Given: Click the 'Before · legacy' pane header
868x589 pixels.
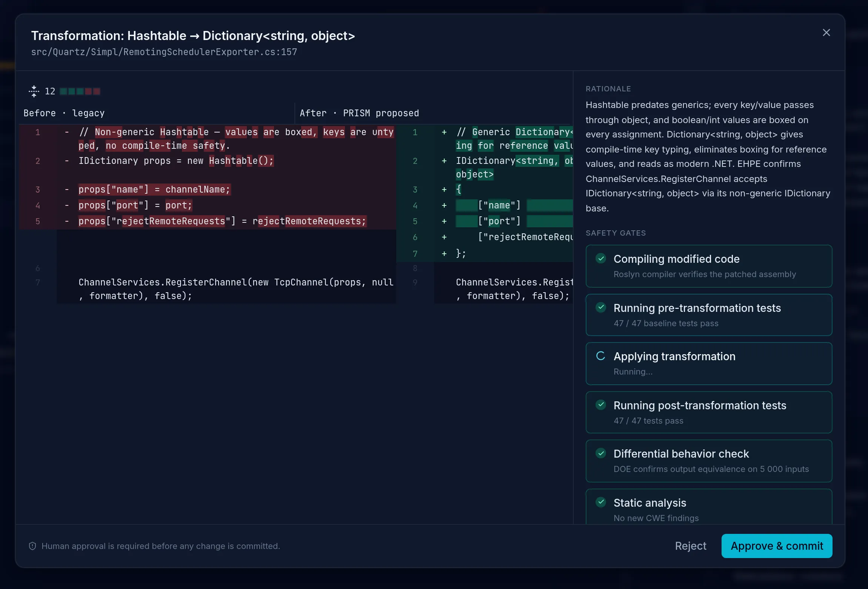Looking at the screenshot, I should click(x=64, y=113).
